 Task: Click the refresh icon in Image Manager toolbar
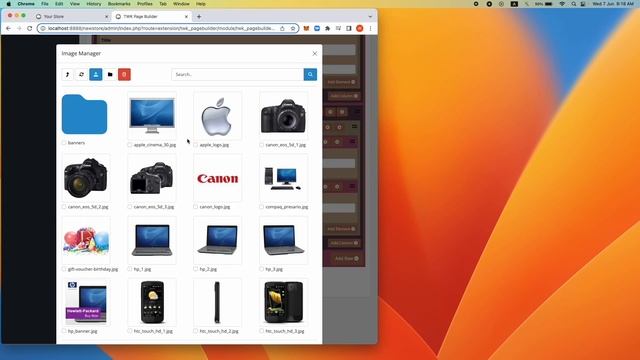81,74
